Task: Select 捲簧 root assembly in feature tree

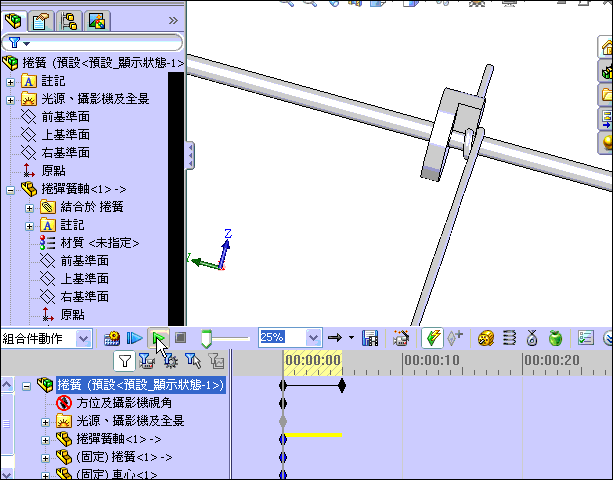Action: pyautogui.click(x=102, y=63)
